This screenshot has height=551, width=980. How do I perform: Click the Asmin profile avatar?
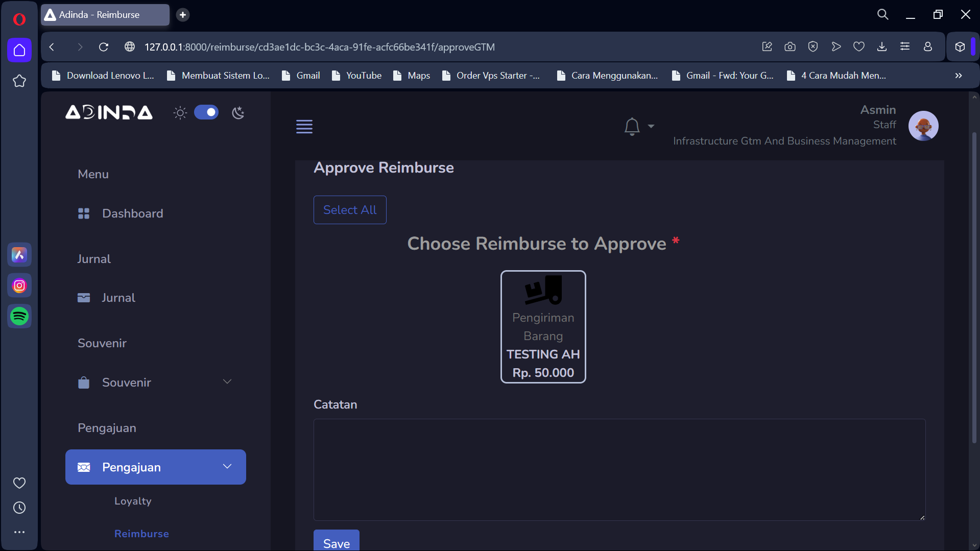tap(923, 126)
